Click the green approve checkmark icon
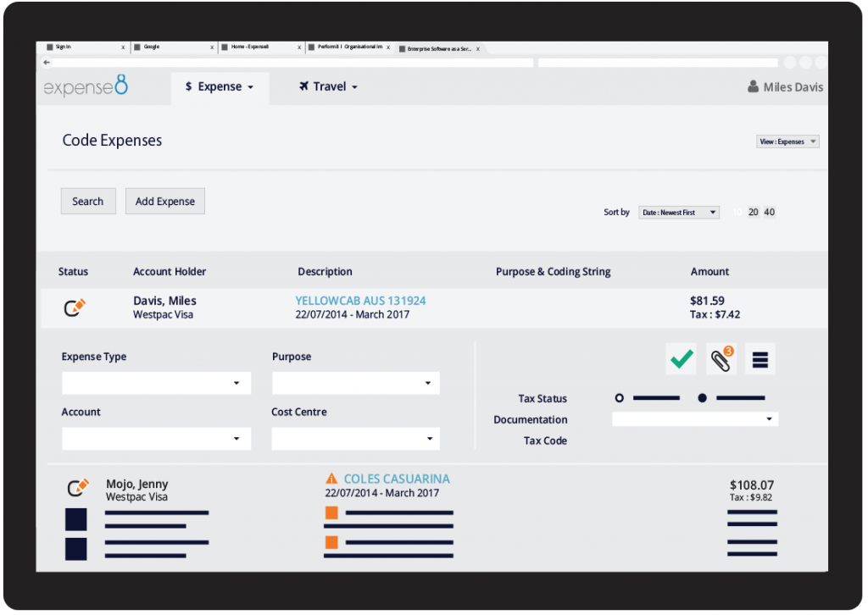This screenshot has width=868, height=615. (x=681, y=358)
